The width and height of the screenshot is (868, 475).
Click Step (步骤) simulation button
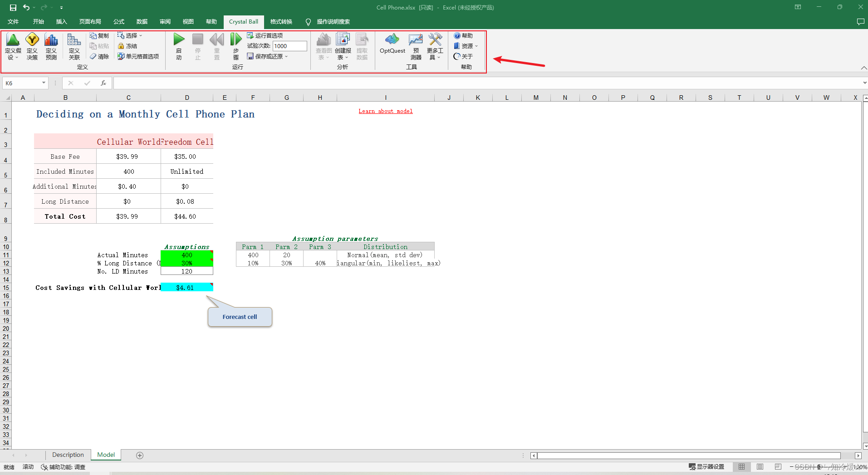tap(236, 46)
